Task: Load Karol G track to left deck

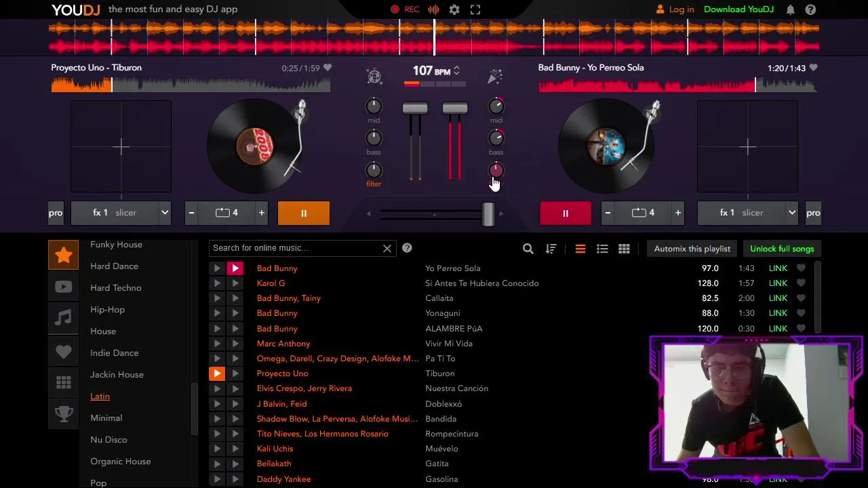Action: 217,283
